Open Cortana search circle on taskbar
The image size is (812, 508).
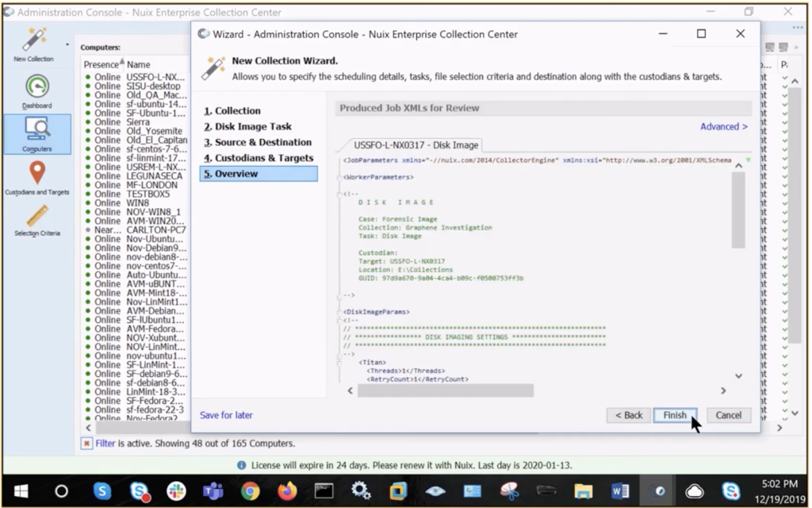pos(61,491)
